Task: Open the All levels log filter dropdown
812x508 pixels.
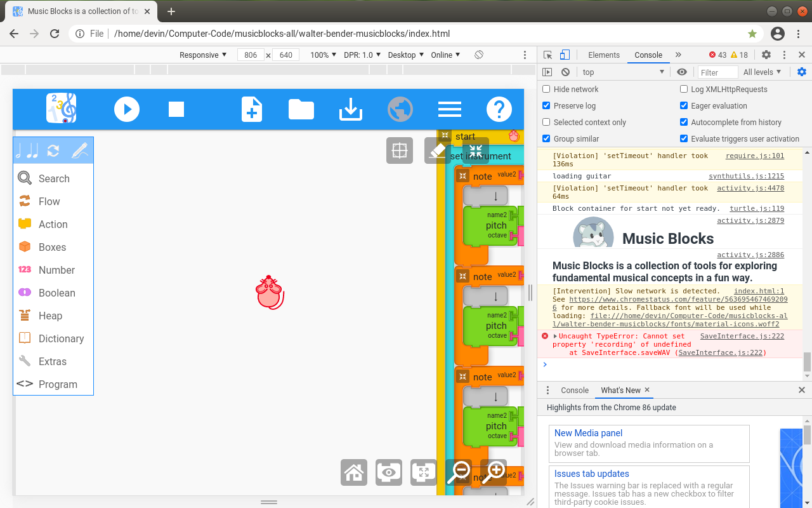Action: [763, 72]
